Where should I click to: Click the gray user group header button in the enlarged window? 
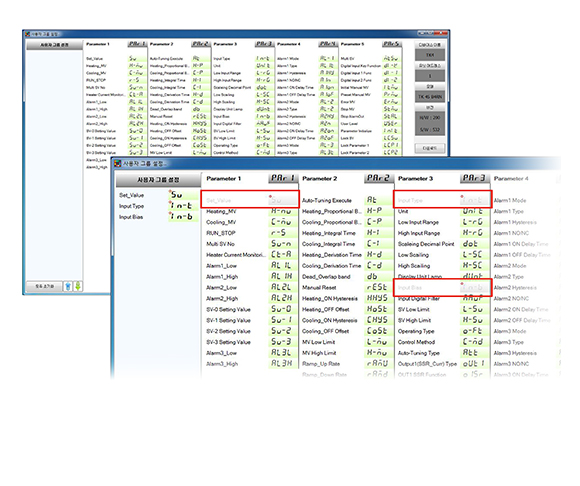click(158, 180)
